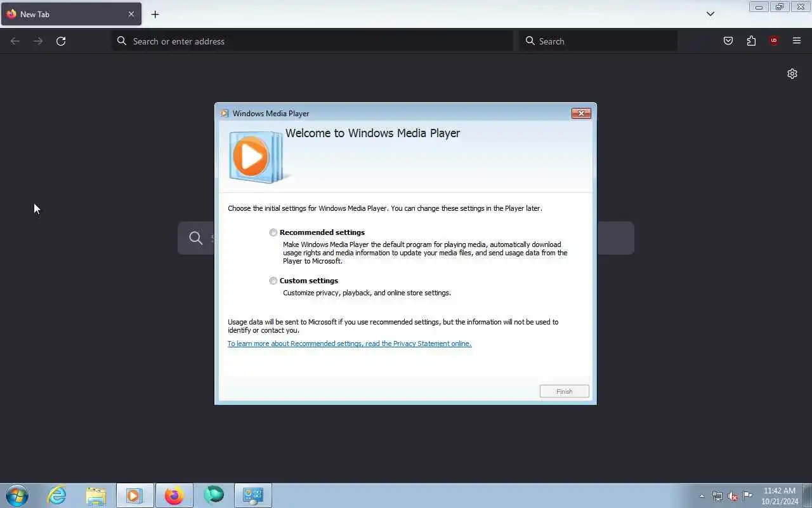Screen dimensions: 812x508
Task: Open the Control Panel taskbar button
Action: point(253,495)
